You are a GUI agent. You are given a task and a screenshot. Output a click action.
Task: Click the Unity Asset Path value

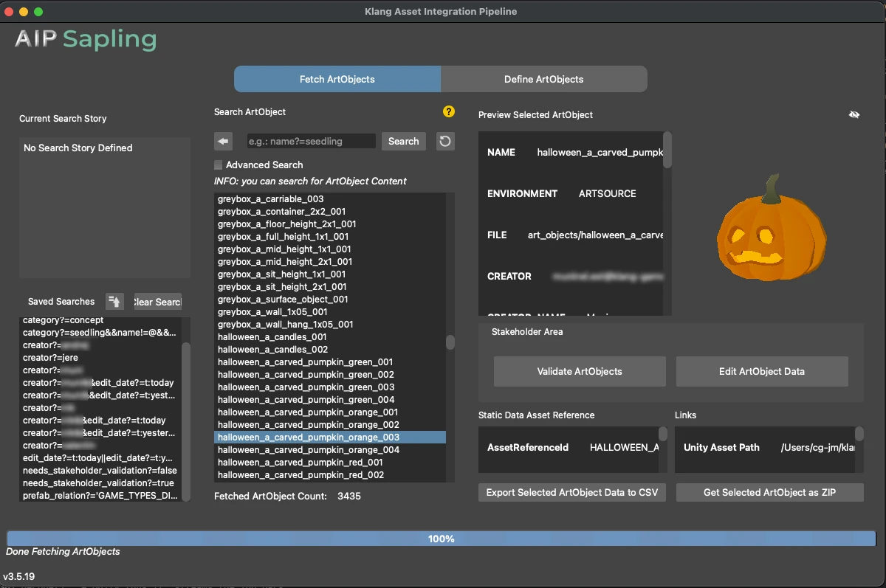[817, 448]
